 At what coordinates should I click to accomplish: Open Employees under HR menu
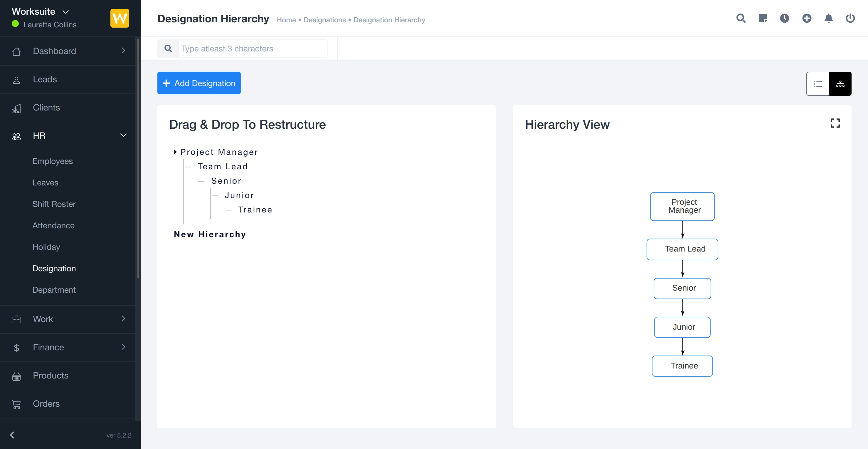pos(53,161)
